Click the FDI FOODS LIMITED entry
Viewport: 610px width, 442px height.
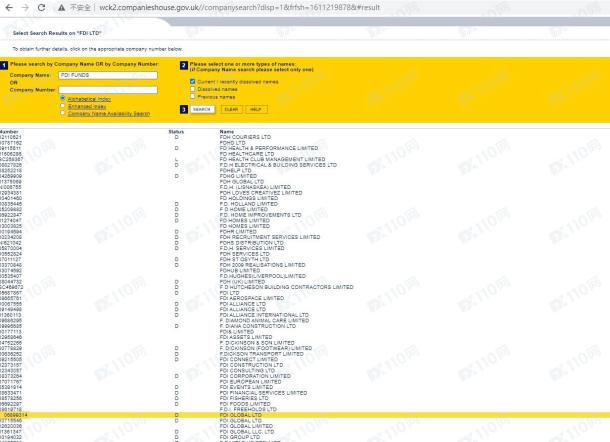[x=245, y=404]
